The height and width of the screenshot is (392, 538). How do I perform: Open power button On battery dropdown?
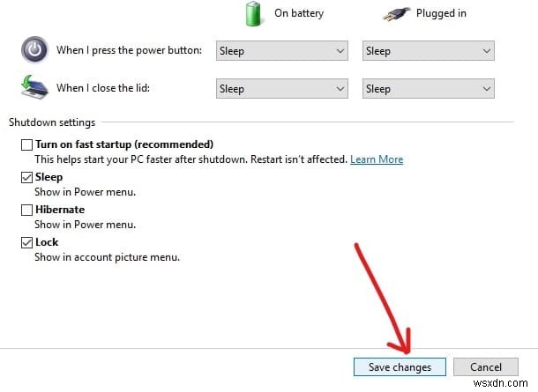(281, 51)
